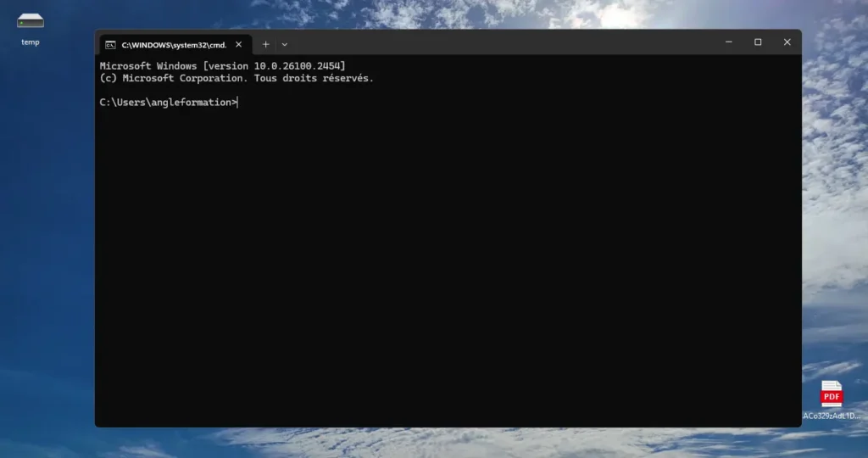Click the C:\Users\angleformation> prompt line
Viewport: 868px width, 458px height.
tap(169, 103)
